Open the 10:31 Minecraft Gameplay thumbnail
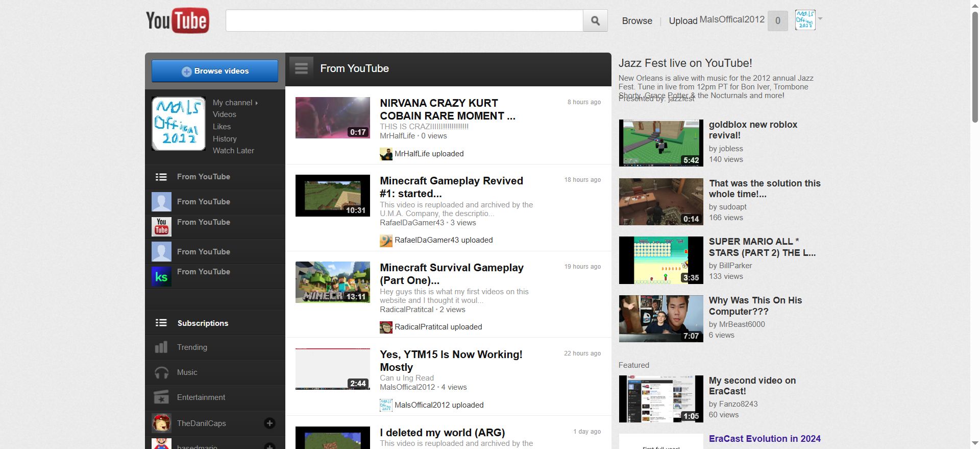Viewport: 980px width, 449px height. click(x=333, y=196)
